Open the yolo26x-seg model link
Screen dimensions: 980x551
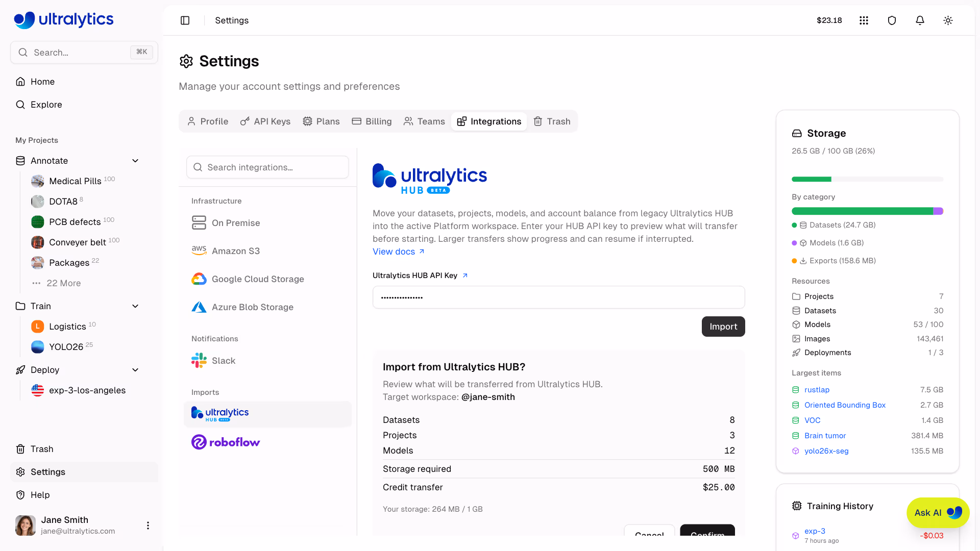click(x=826, y=451)
